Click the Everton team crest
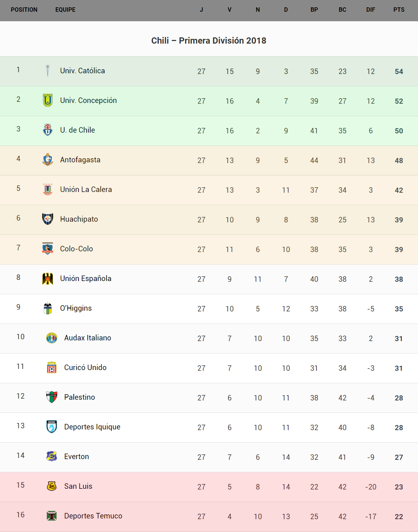 tap(52, 456)
